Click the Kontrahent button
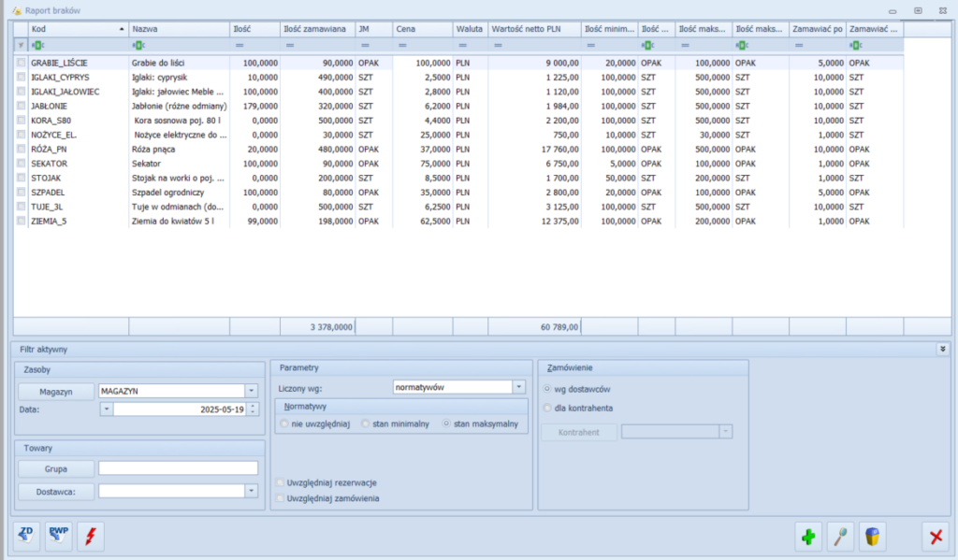 pyautogui.click(x=578, y=432)
